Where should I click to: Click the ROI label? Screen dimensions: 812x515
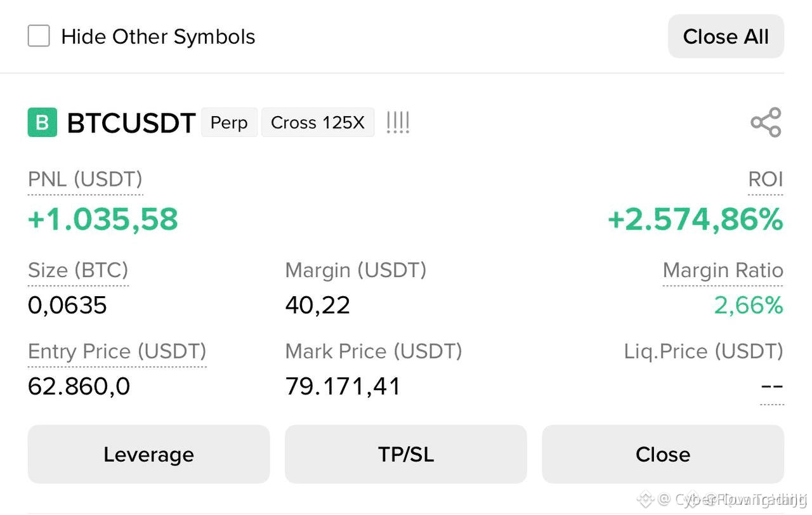[766, 179]
